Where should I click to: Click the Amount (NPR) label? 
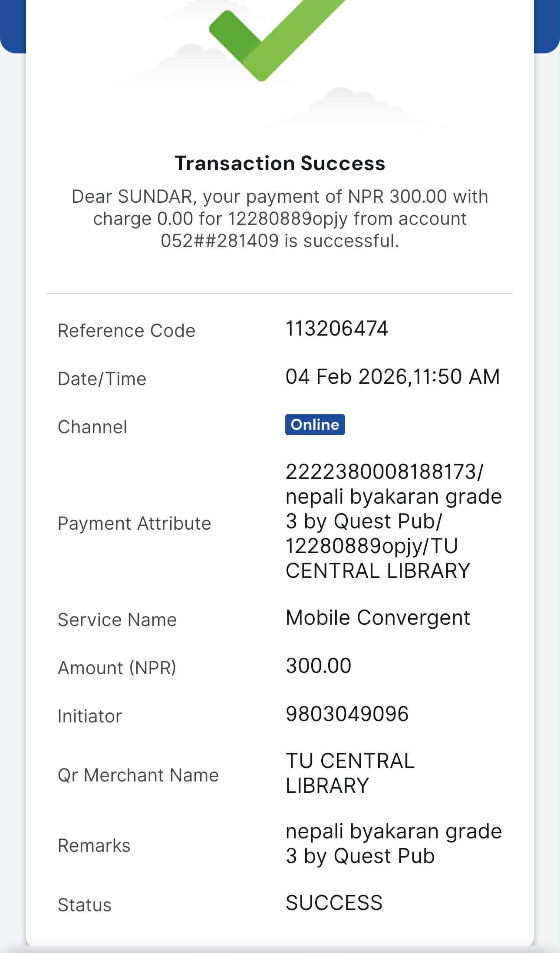[117, 668]
